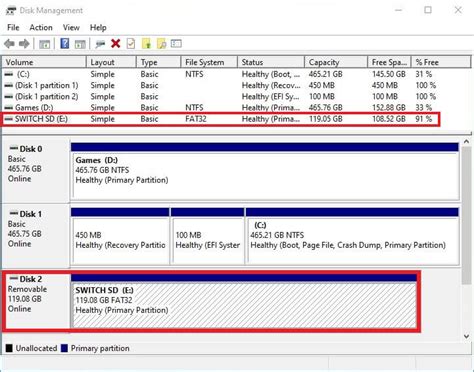Click the 108.52 GB free space cell
This screenshot has height=372, width=474.
click(389, 119)
